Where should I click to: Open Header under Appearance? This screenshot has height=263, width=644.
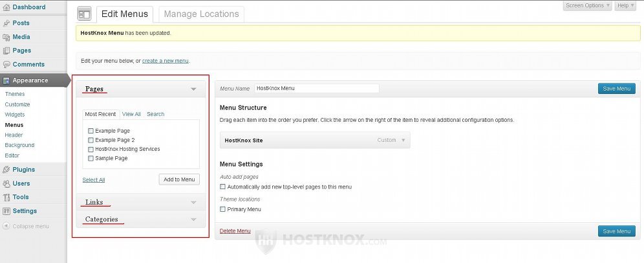[14, 135]
